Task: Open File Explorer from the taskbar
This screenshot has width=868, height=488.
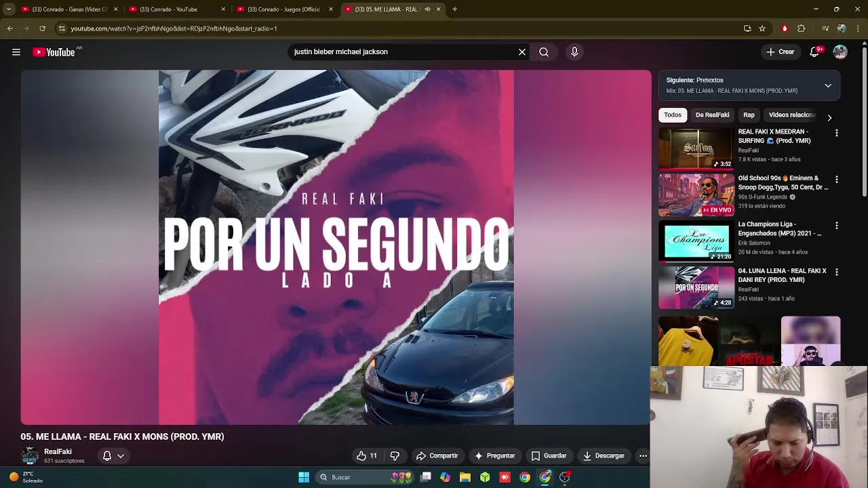Action: tap(465, 477)
